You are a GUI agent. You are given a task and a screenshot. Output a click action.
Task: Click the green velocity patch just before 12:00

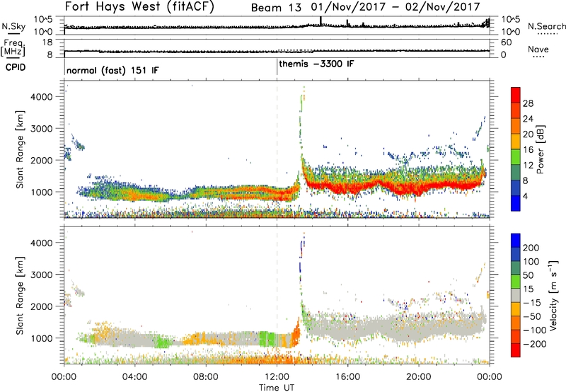(x=267, y=340)
